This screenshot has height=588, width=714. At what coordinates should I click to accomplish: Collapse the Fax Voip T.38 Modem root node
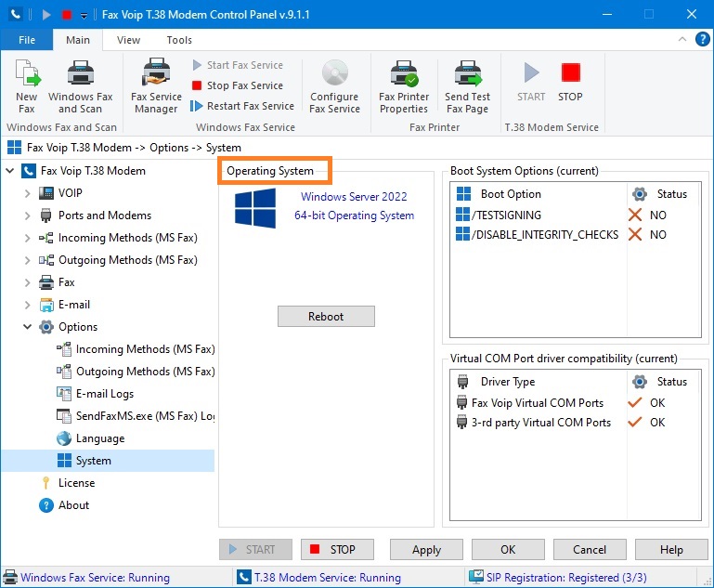click(x=9, y=171)
